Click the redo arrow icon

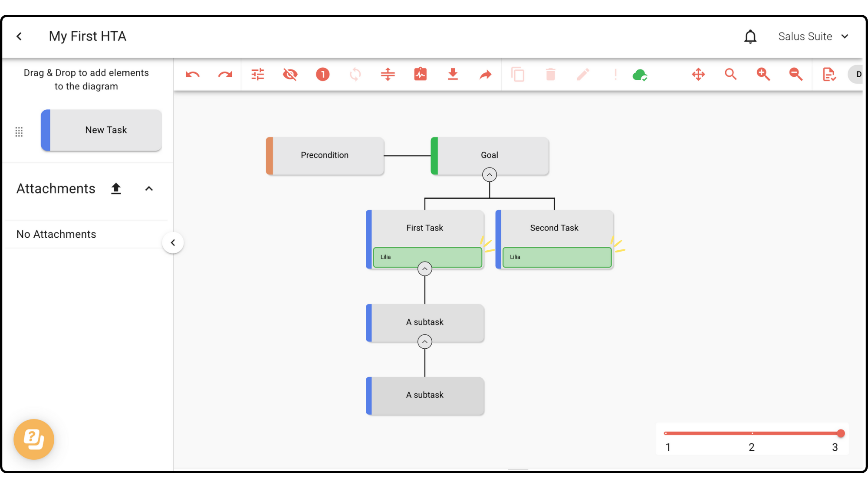[225, 75]
